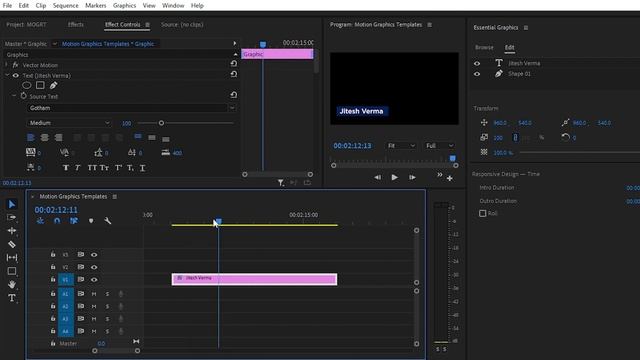The height and width of the screenshot is (360, 640).
Task: Adjust the opacity slider in Transform
Action: point(580,153)
